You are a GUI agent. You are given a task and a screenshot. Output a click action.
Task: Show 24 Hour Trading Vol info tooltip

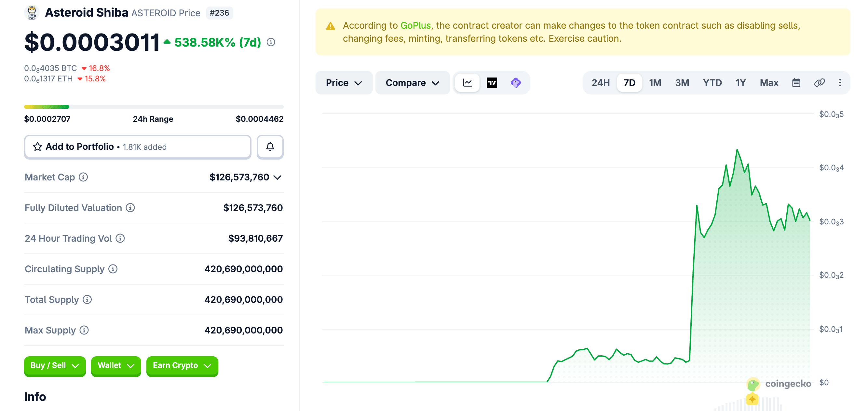coord(120,238)
